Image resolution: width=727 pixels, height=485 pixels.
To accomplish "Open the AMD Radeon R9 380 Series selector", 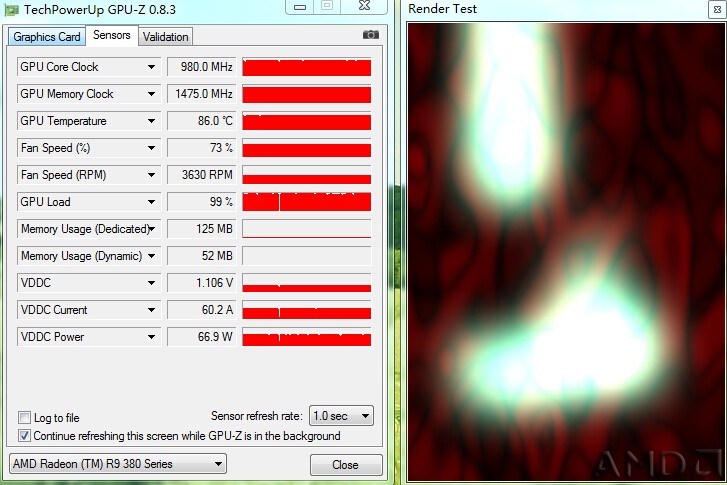I will coord(118,464).
